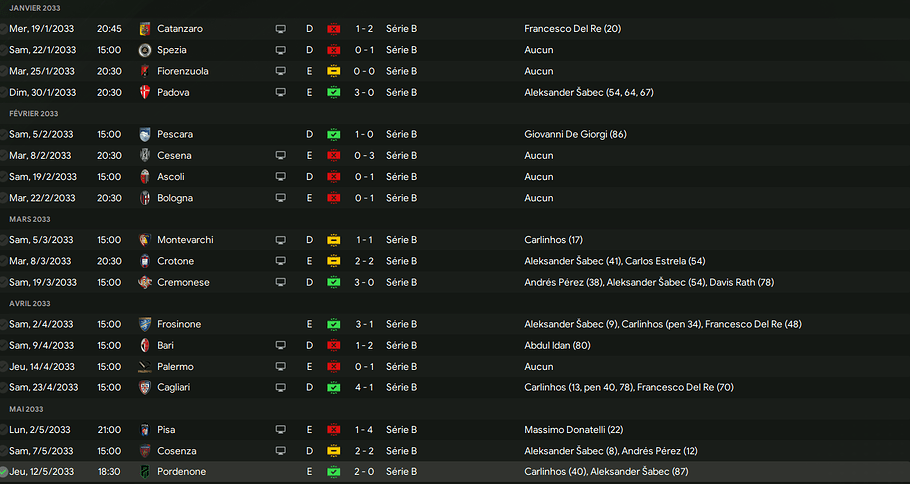Click the yellow draw indicator for Montevarchi
The width and height of the screenshot is (910, 484).
334,240
